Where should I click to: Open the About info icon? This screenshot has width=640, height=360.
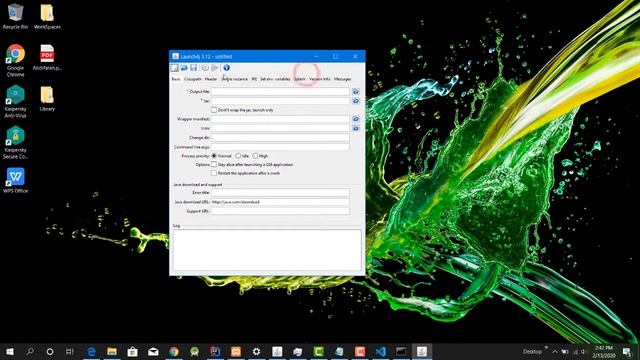[x=227, y=68]
